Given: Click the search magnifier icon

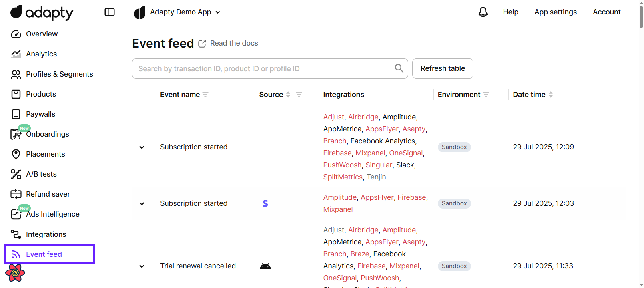Looking at the screenshot, I should 399,68.
